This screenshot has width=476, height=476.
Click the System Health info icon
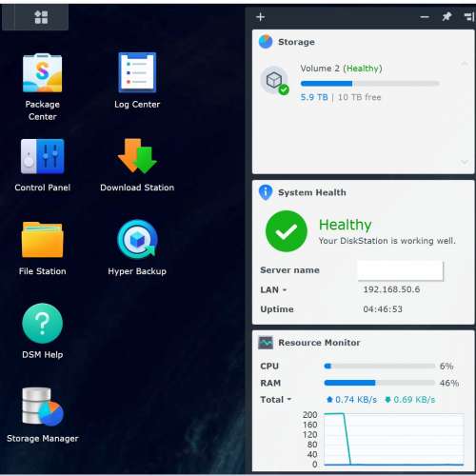266,192
